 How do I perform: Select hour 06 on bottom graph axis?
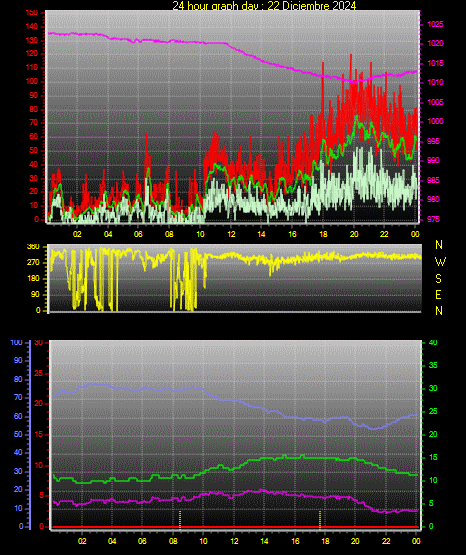click(142, 541)
